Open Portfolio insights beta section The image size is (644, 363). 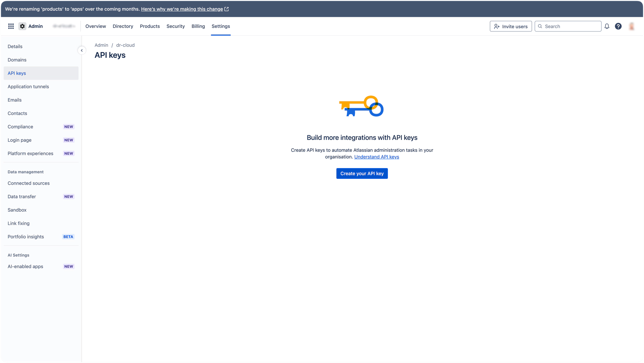tap(26, 237)
